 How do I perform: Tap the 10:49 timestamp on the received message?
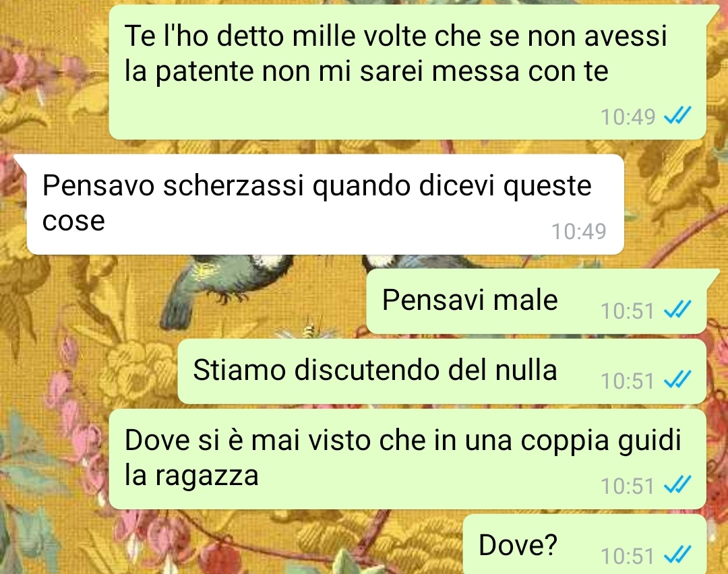(x=578, y=231)
